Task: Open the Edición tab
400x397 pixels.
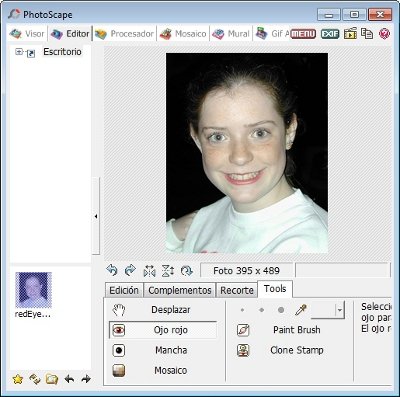Action: point(124,290)
